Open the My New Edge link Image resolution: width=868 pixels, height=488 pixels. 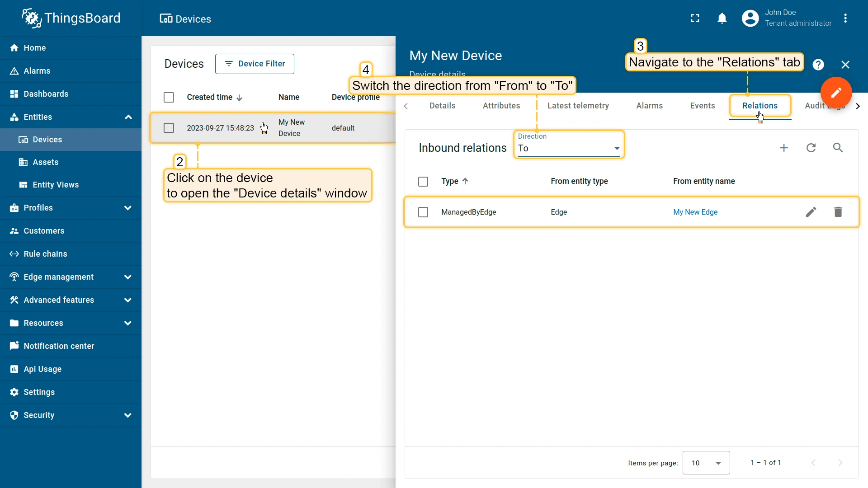(695, 212)
